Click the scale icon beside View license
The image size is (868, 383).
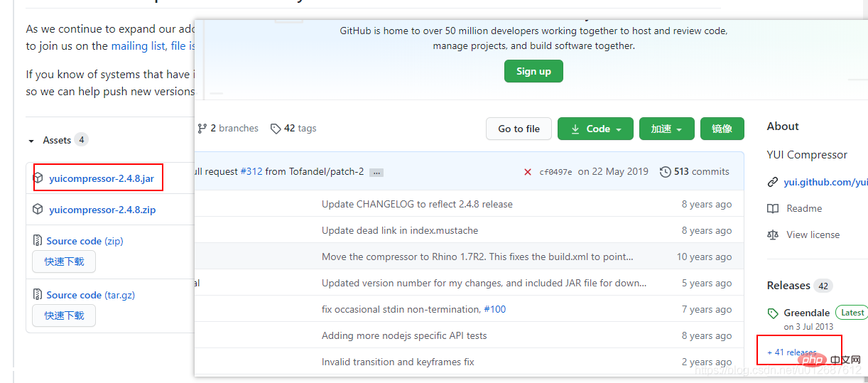[773, 235]
